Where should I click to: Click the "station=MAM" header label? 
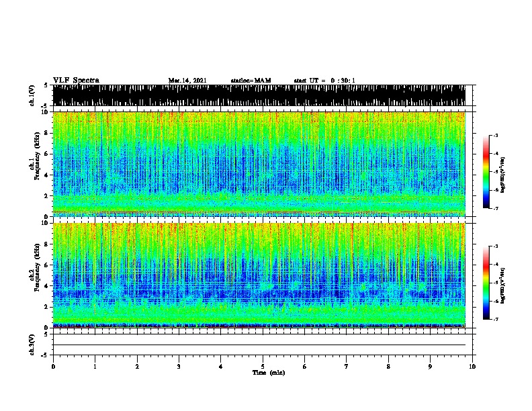click(x=251, y=81)
